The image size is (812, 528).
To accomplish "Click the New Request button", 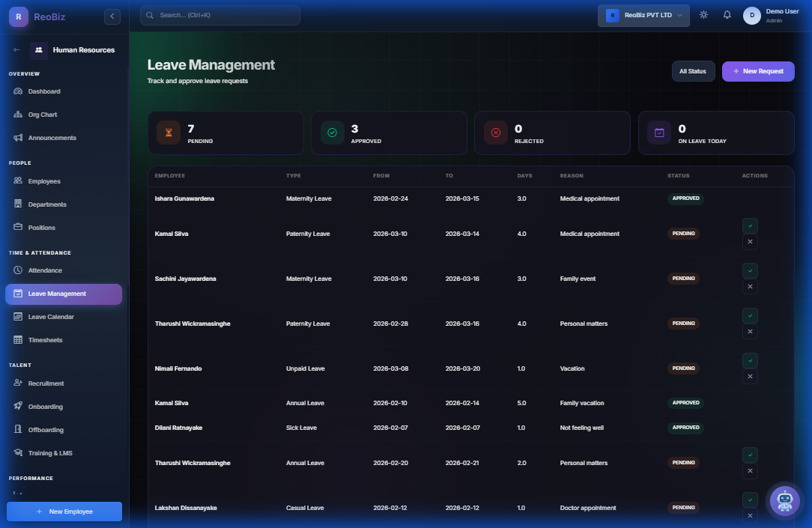I will pos(758,71).
